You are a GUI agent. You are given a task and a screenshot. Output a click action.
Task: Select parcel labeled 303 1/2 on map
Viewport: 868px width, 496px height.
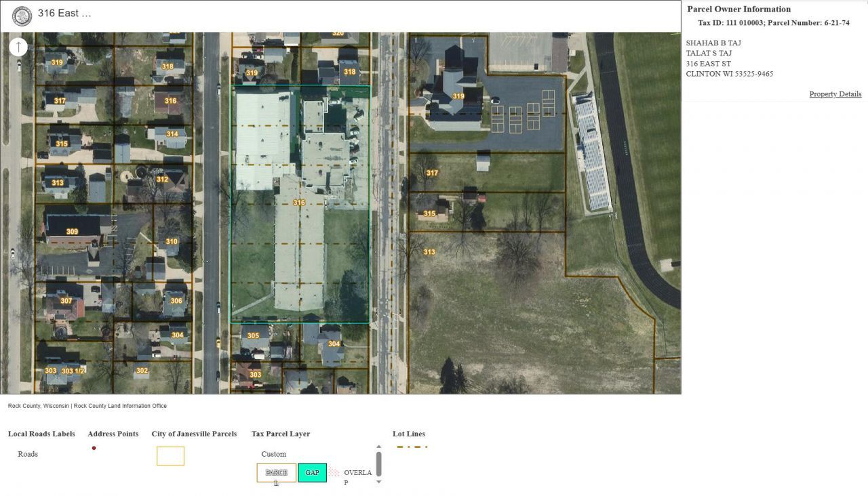pyautogui.click(x=73, y=371)
